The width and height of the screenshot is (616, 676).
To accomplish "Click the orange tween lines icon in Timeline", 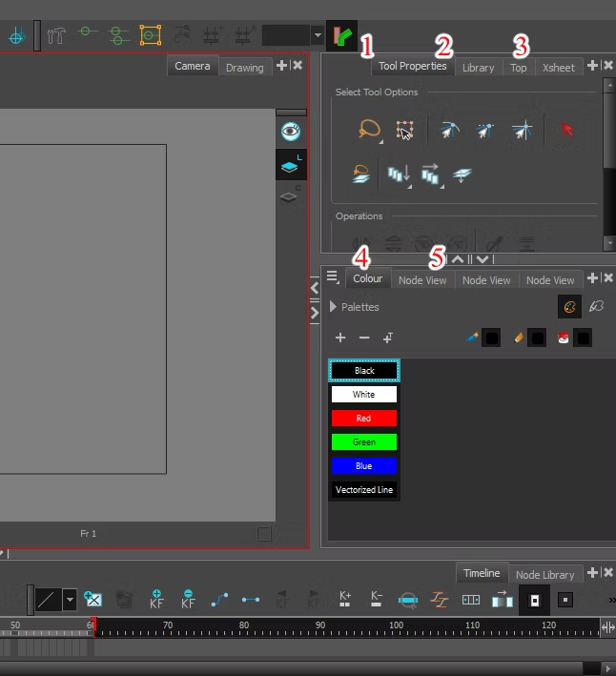I will (x=440, y=600).
